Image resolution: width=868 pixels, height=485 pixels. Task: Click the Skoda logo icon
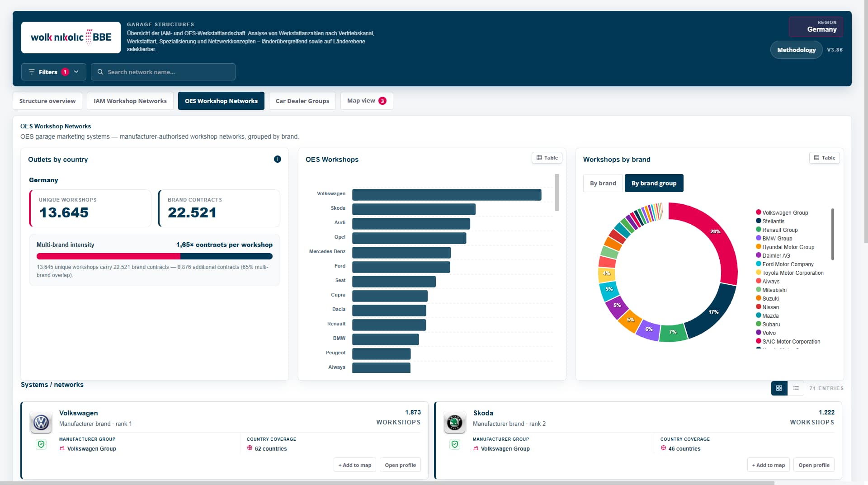pyautogui.click(x=454, y=423)
